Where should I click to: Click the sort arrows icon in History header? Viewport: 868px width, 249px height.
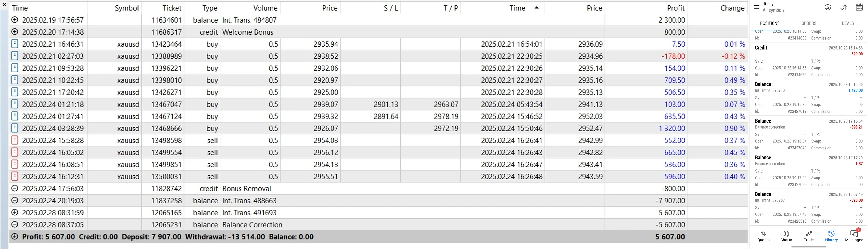[x=844, y=7]
